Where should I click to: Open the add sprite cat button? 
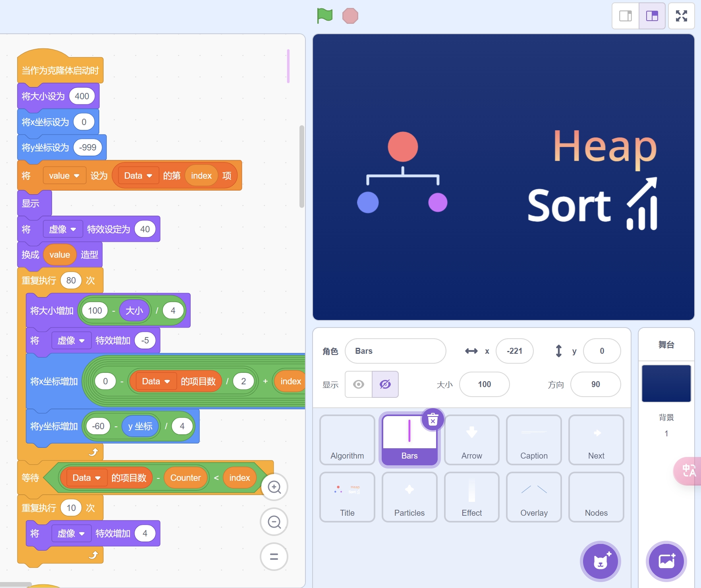[600, 561]
